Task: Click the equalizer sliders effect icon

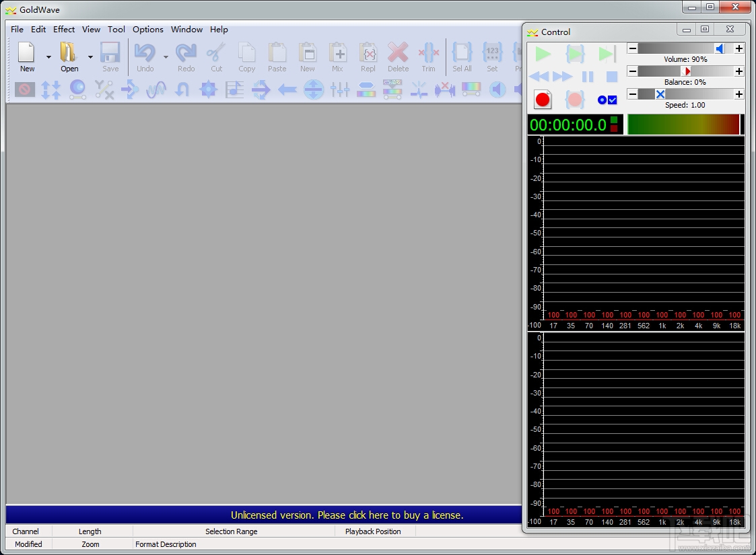Action: click(340, 89)
